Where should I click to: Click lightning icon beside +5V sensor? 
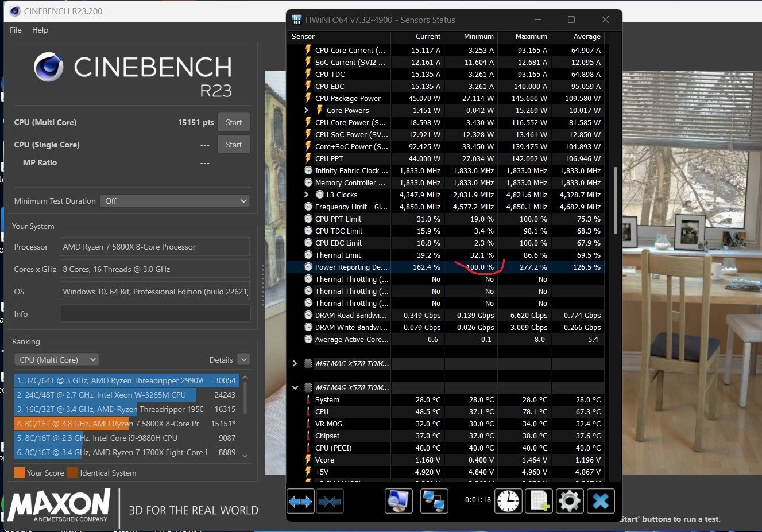click(x=308, y=472)
